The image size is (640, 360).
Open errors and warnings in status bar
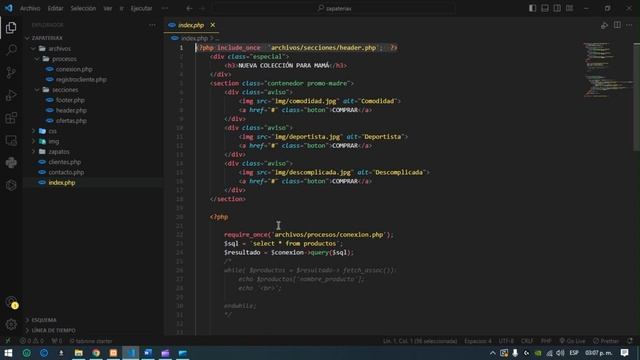point(32,341)
